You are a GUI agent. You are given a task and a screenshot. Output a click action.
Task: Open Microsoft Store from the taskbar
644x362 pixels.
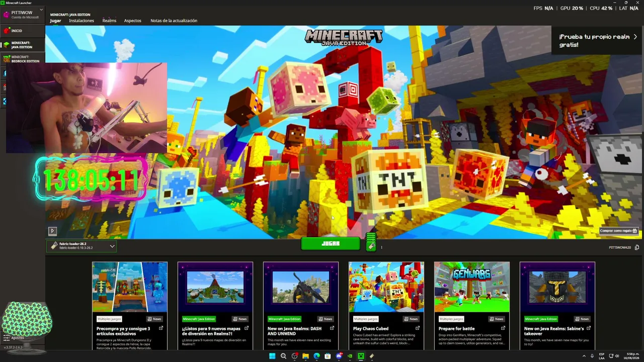click(328, 356)
